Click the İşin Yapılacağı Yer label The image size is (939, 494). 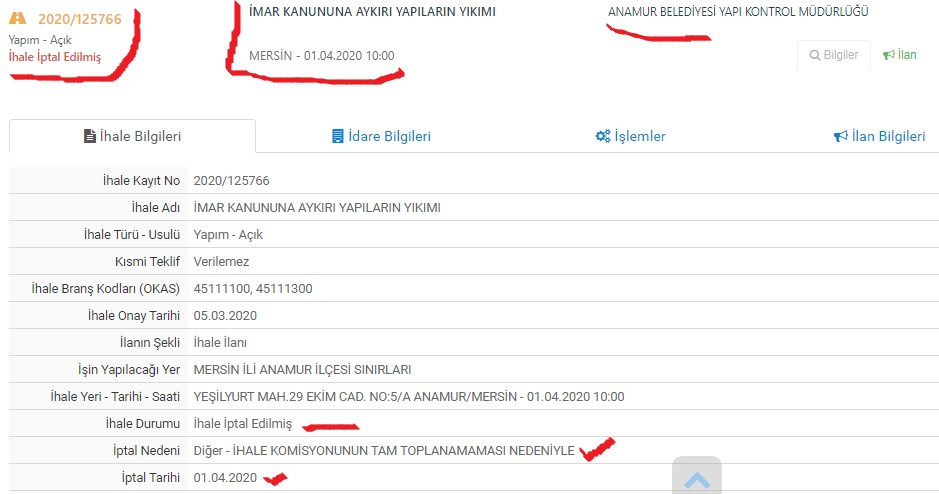(129, 369)
